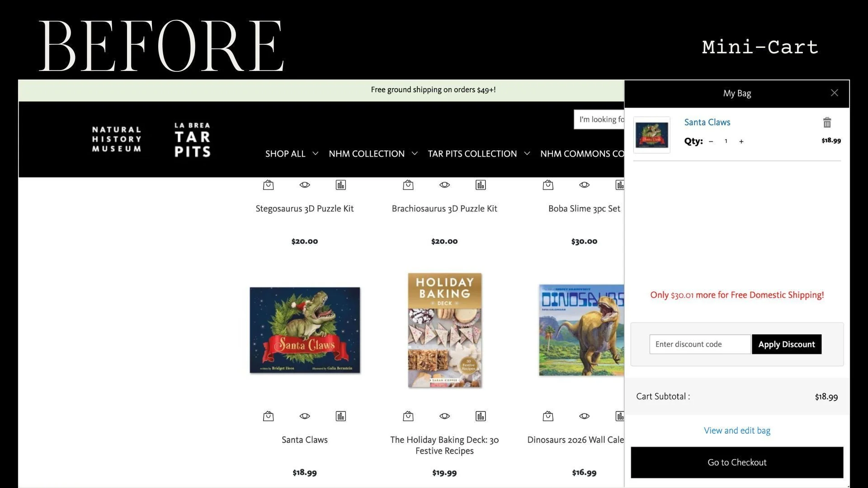This screenshot has height=488, width=868.
Task: Open View and edit bag link
Action: 737,431
